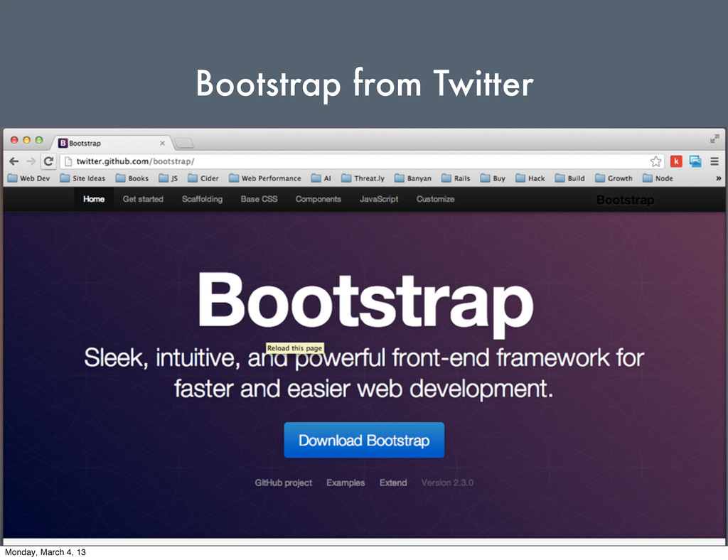Open the Web Dev bookmarks folder
Image resolution: width=728 pixels, height=560 pixels.
point(28,178)
